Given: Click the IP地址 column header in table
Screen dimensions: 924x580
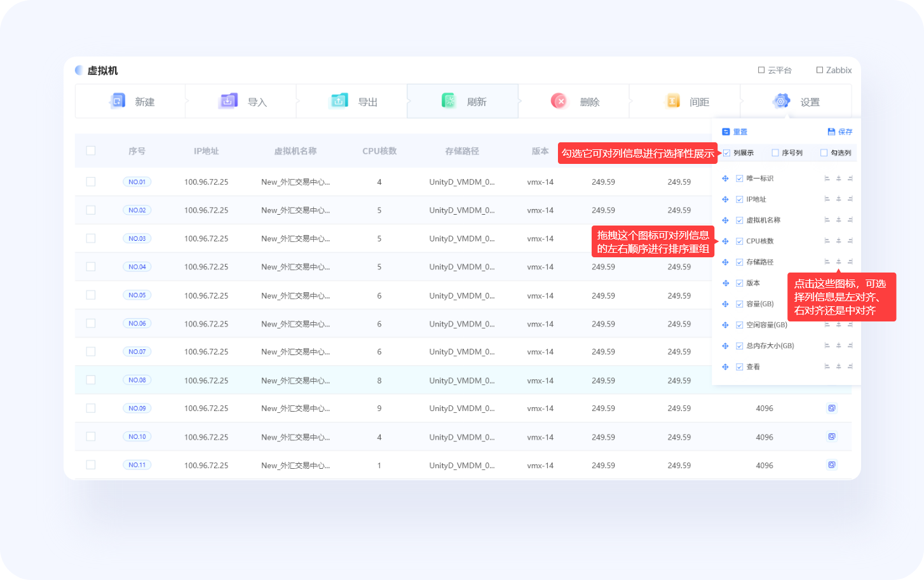Looking at the screenshot, I should (206, 151).
